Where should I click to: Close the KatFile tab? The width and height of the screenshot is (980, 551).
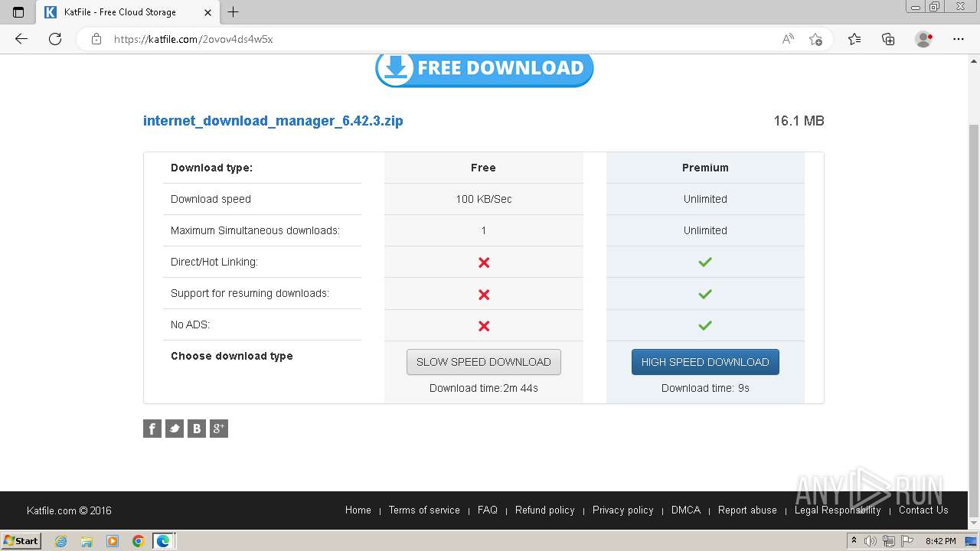pyautogui.click(x=207, y=12)
